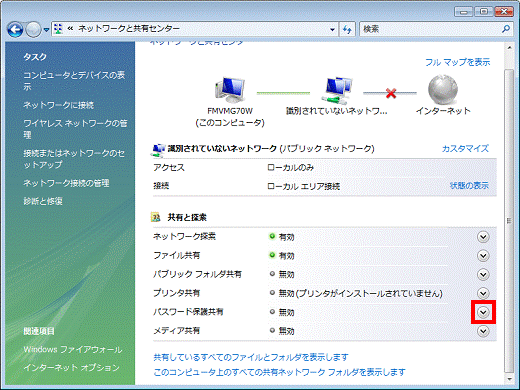Screen dimensions: 520x390
Task: Click the address bar network icon
Action: [58, 29]
